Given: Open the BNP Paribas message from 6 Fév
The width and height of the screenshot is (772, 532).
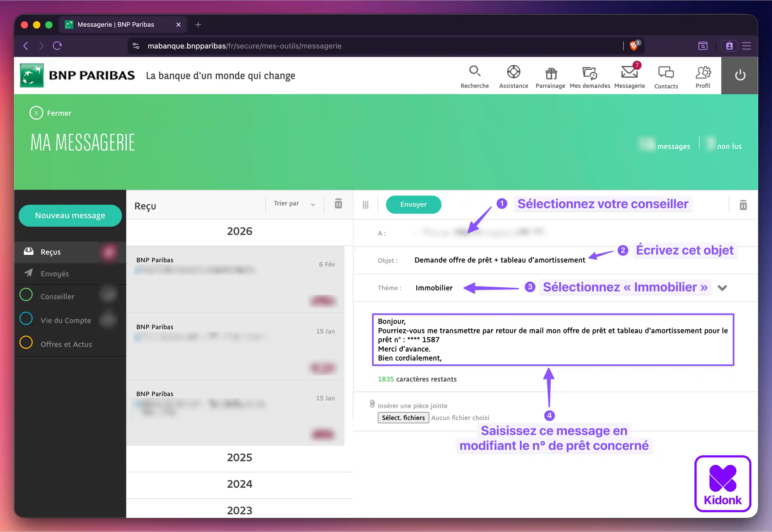Looking at the screenshot, I should tap(235, 279).
